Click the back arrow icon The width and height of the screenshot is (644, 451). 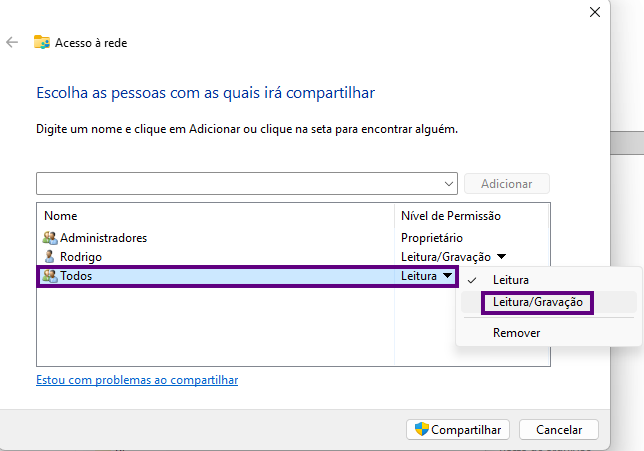click(12, 43)
